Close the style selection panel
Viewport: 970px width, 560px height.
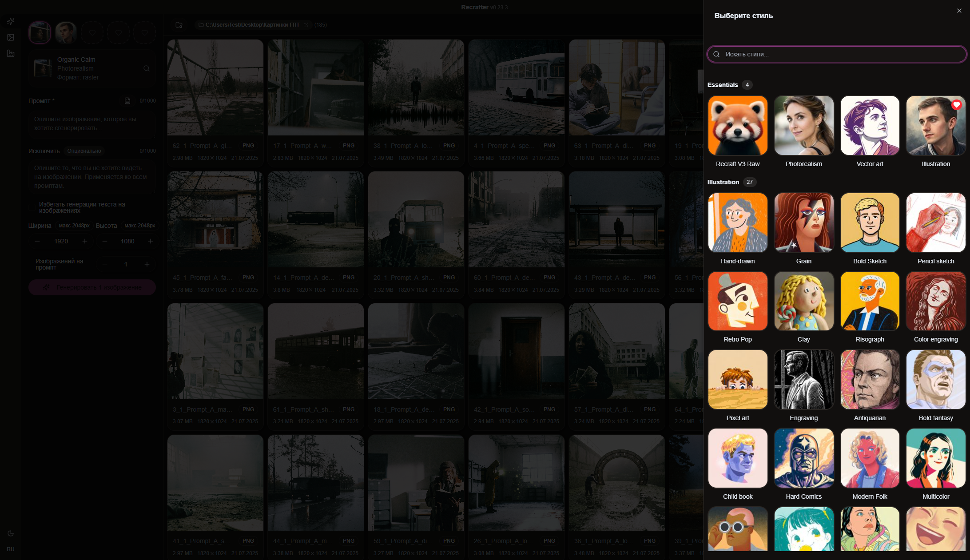tap(959, 11)
